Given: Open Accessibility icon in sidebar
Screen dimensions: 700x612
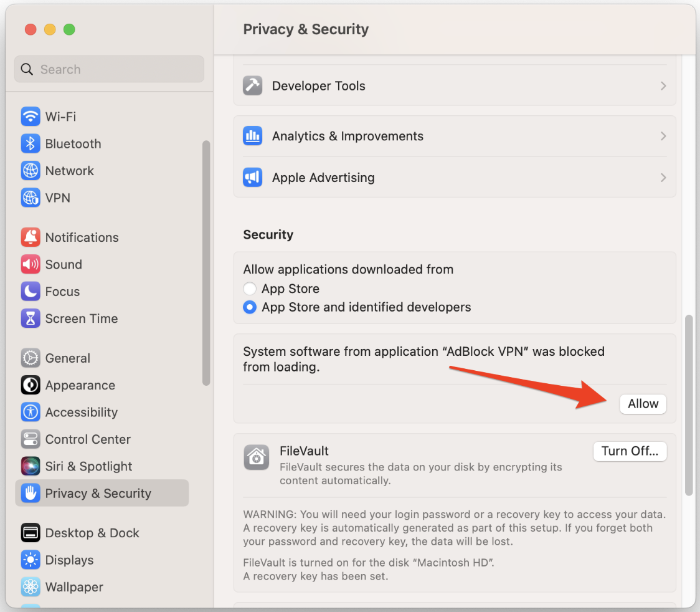Looking at the screenshot, I should point(30,413).
